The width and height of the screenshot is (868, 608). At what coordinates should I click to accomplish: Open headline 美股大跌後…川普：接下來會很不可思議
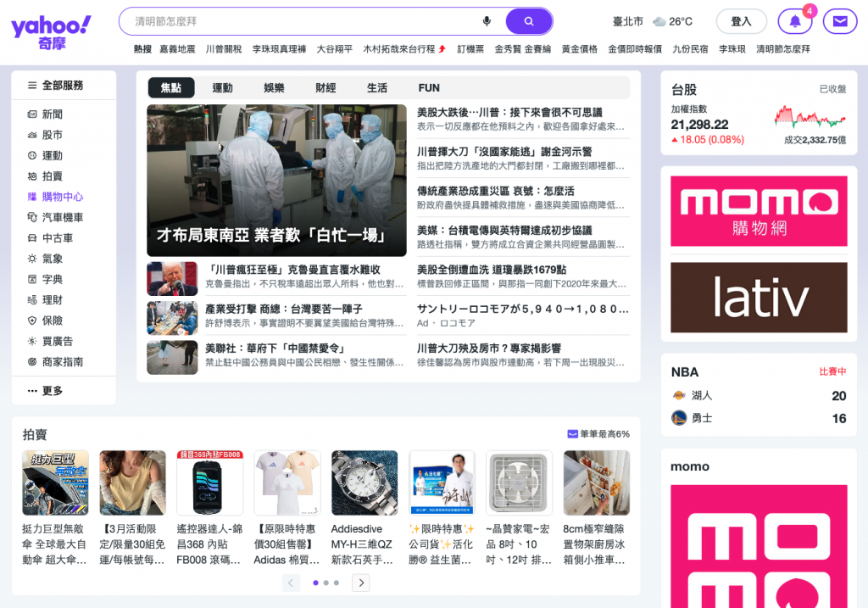click(x=509, y=113)
